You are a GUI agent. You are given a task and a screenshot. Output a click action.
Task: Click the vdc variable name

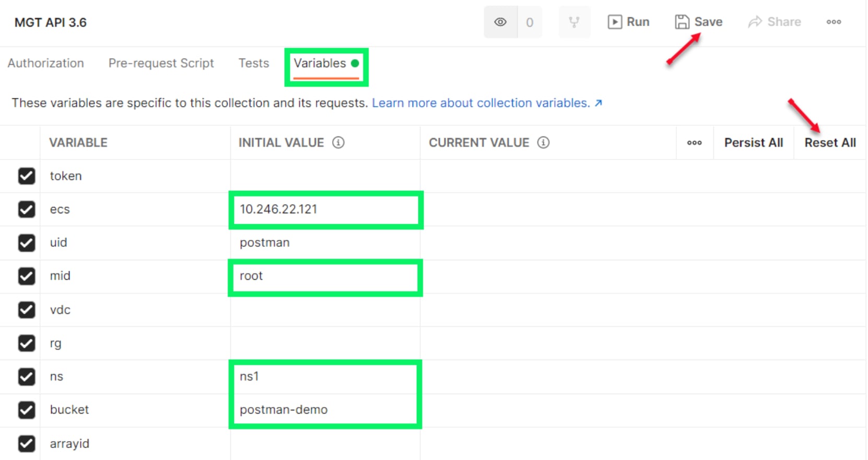(60, 310)
